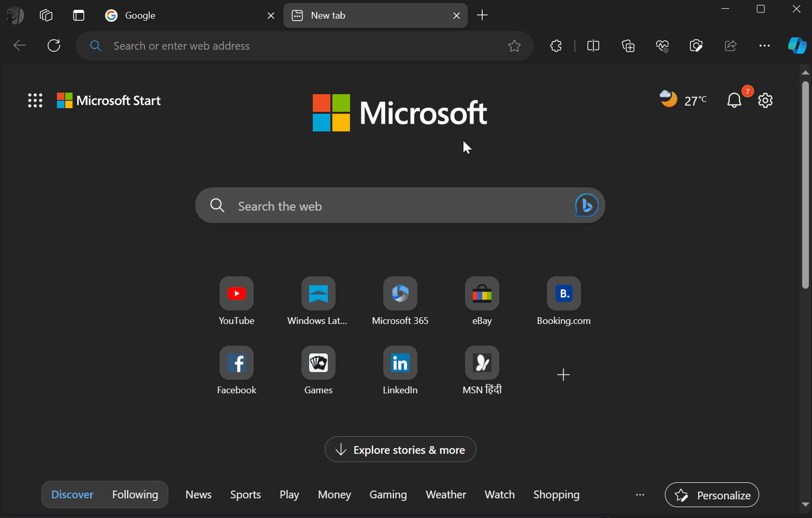Add a new quick link site
Image resolution: width=812 pixels, height=518 pixels.
pos(563,375)
